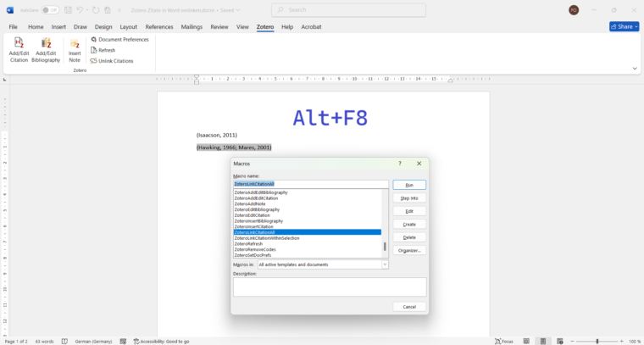Click the Delete button

(409, 237)
